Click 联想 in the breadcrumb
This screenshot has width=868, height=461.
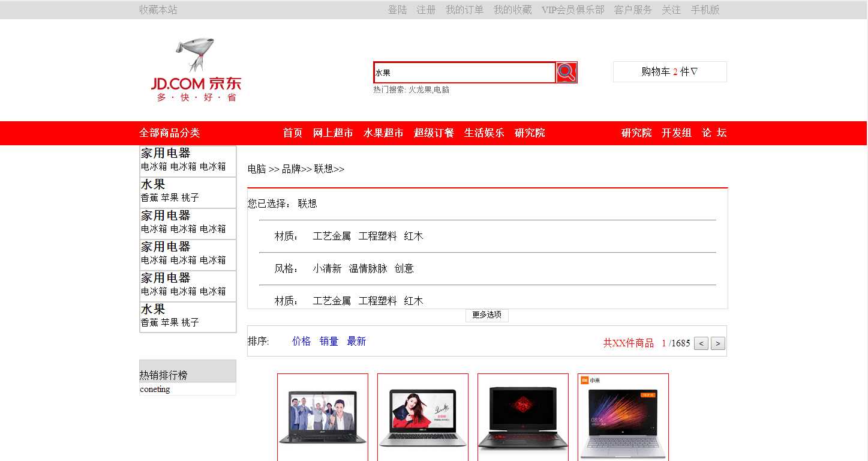[x=324, y=169]
